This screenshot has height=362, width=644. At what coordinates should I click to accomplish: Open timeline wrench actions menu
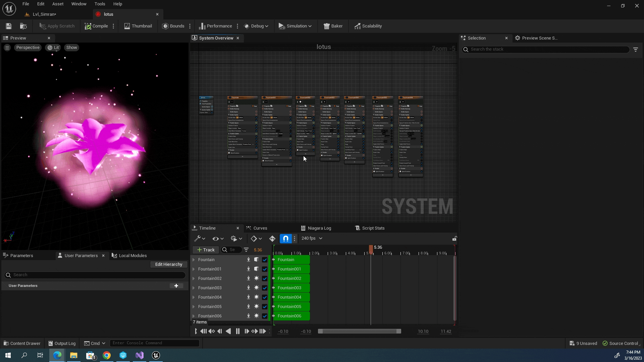point(200,239)
